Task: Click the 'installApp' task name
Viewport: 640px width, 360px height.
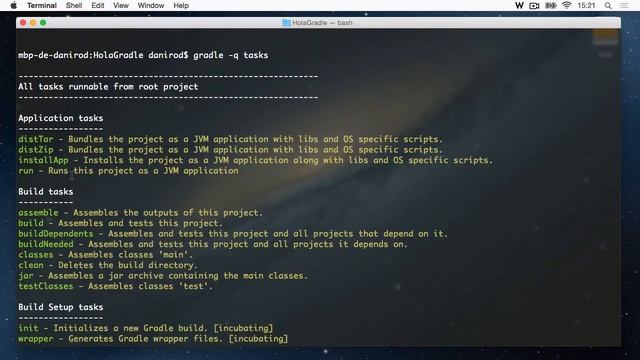Action: (43, 160)
